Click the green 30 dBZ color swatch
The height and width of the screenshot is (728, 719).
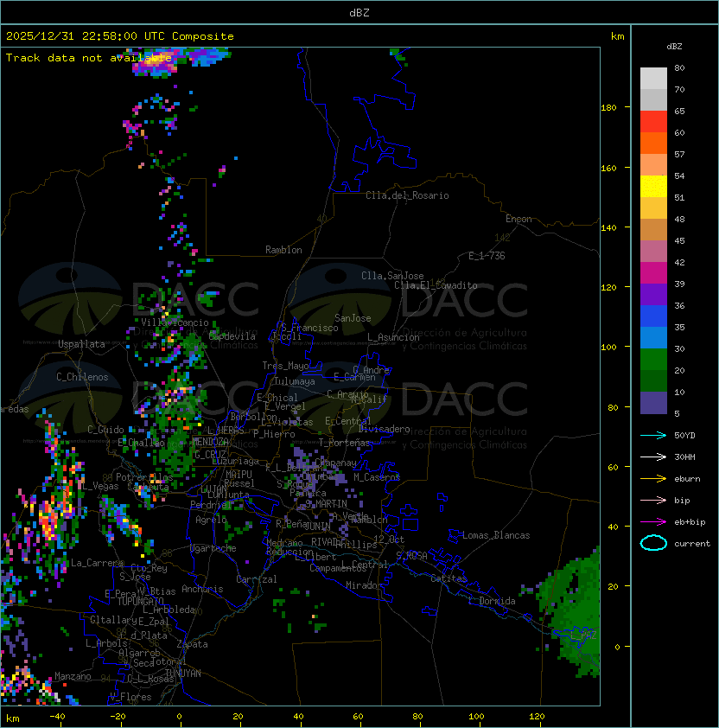point(653,360)
